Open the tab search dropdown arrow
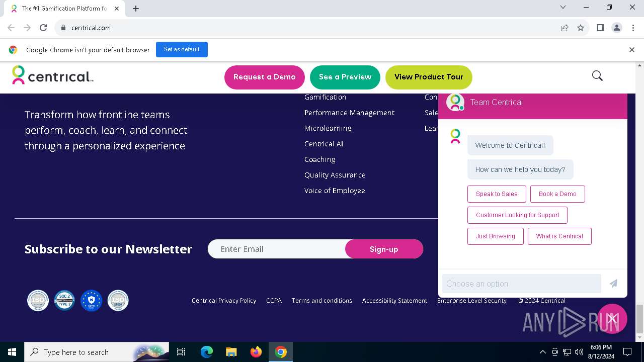 coord(563,7)
